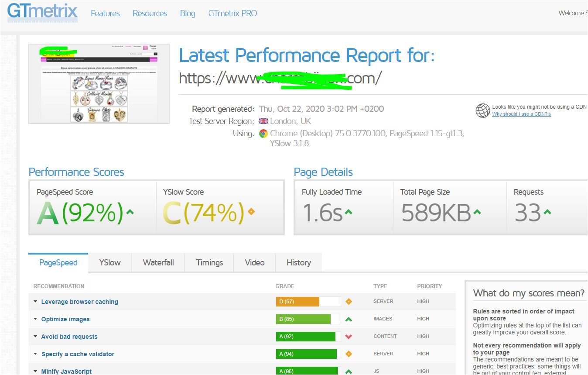Switch to the PageSpeed tab

(x=58, y=263)
